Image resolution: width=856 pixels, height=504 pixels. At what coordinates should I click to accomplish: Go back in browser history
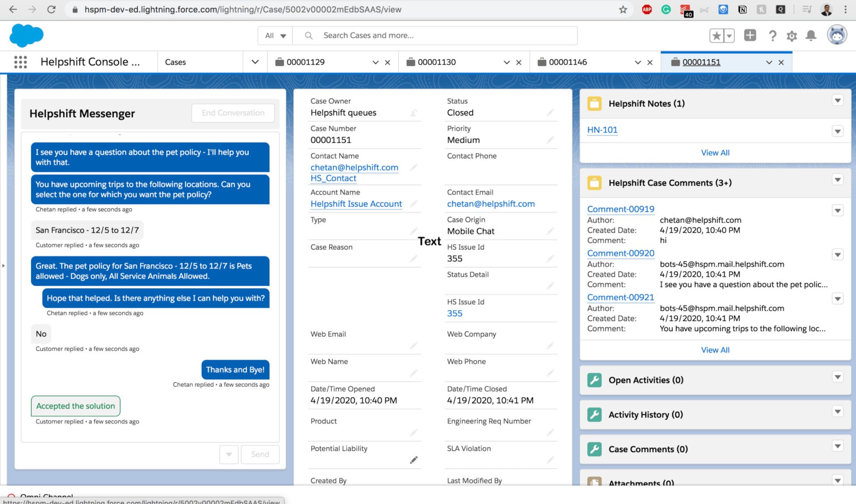pyautogui.click(x=13, y=9)
